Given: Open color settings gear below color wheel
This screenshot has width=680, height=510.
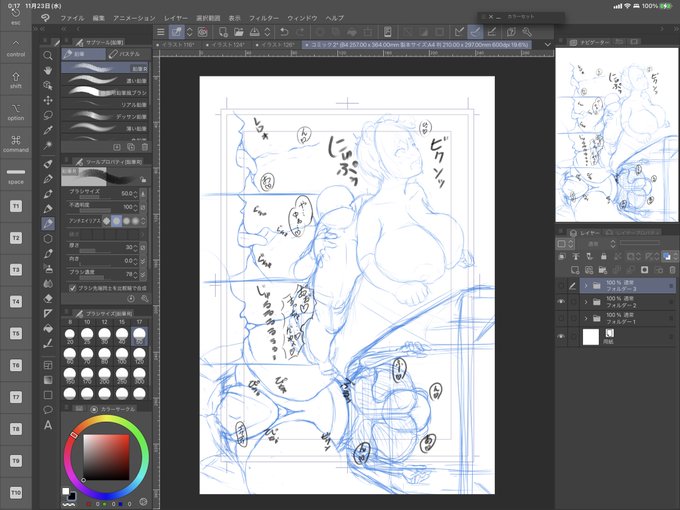Looking at the screenshot, I should pos(144,502).
